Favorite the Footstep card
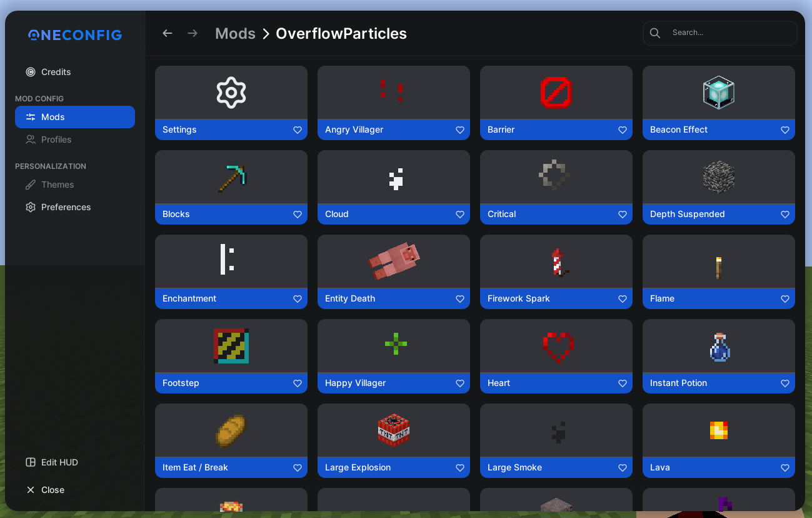 (x=298, y=383)
